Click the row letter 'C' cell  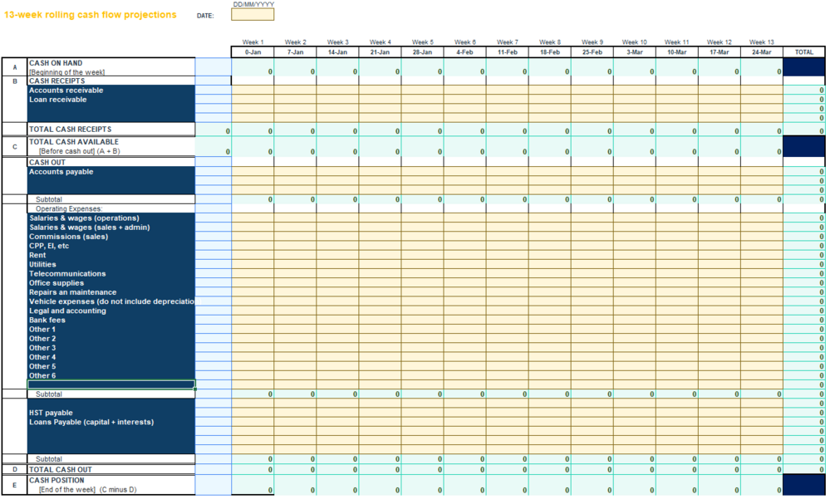tap(15, 147)
